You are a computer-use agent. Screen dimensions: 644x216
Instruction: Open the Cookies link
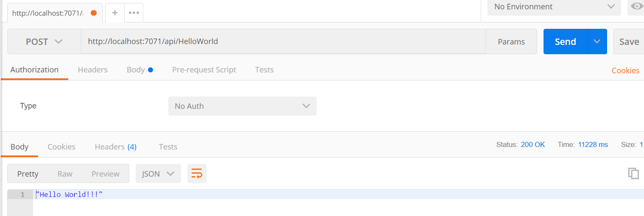[x=625, y=71]
